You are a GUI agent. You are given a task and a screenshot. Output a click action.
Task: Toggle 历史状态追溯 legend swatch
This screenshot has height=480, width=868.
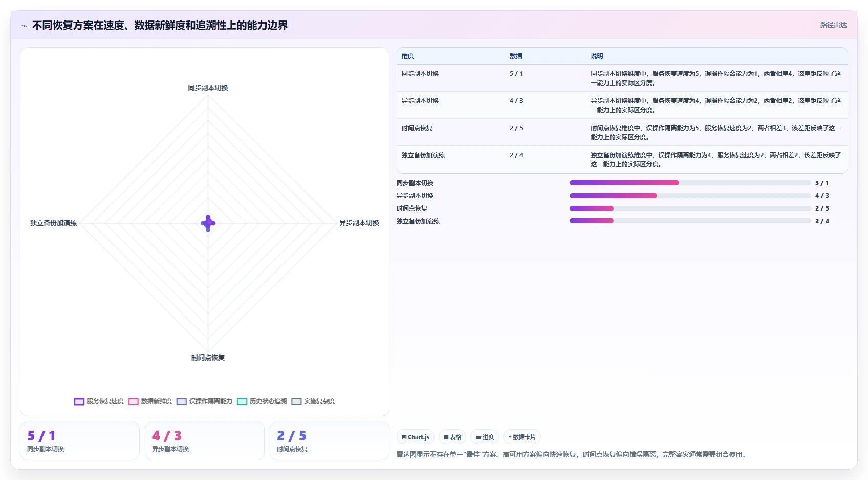[x=242, y=402]
